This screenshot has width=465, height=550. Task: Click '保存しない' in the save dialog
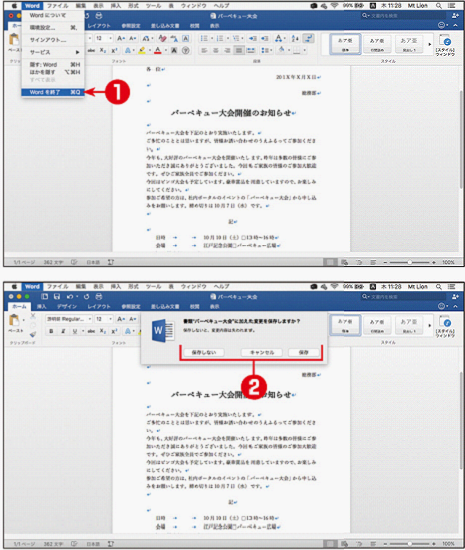tap(204, 352)
